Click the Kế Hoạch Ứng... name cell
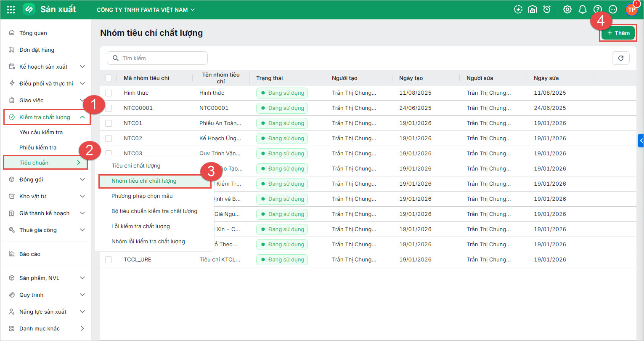 pyautogui.click(x=220, y=138)
